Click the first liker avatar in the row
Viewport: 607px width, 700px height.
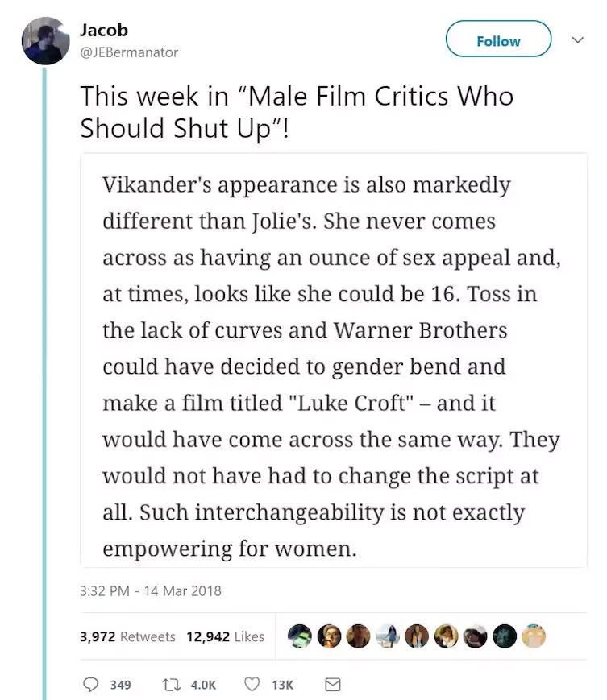(x=299, y=636)
